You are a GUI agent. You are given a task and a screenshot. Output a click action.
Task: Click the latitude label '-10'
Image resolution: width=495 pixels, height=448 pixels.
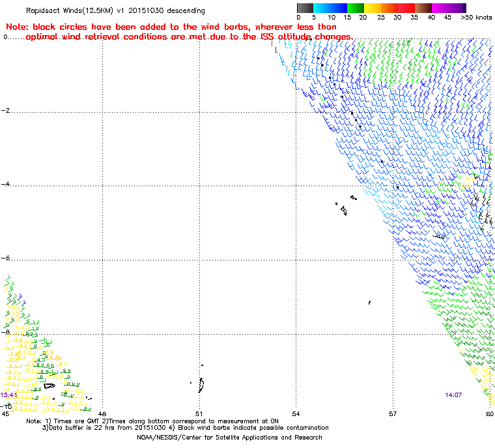(x=7, y=406)
